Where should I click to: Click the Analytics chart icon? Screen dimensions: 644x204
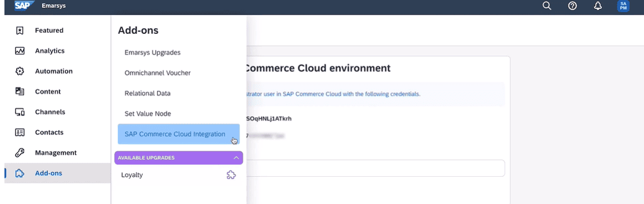(19, 51)
